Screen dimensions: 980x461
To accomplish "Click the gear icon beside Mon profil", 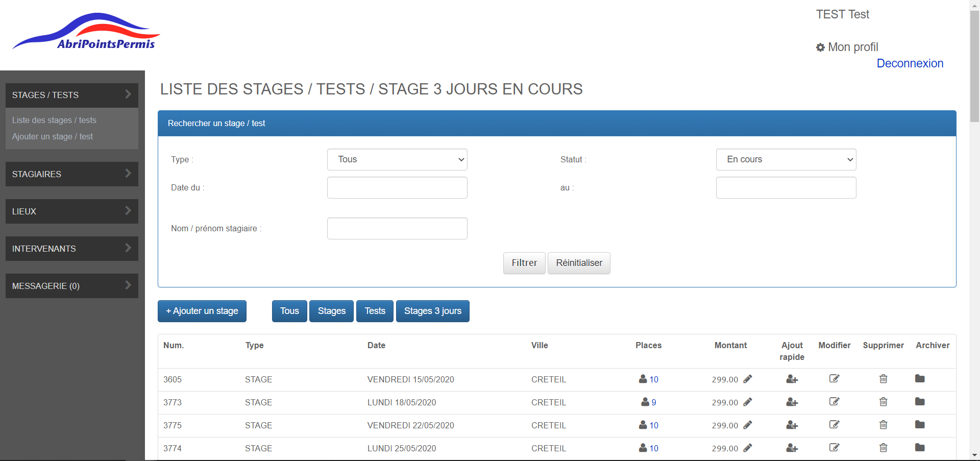I will tap(820, 47).
